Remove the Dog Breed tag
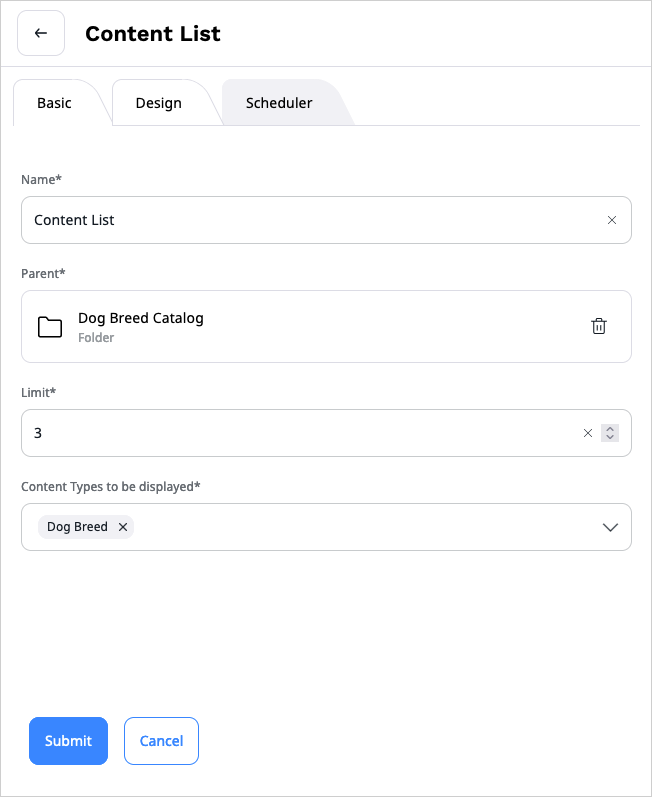Image resolution: width=652 pixels, height=797 pixels. (x=123, y=527)
